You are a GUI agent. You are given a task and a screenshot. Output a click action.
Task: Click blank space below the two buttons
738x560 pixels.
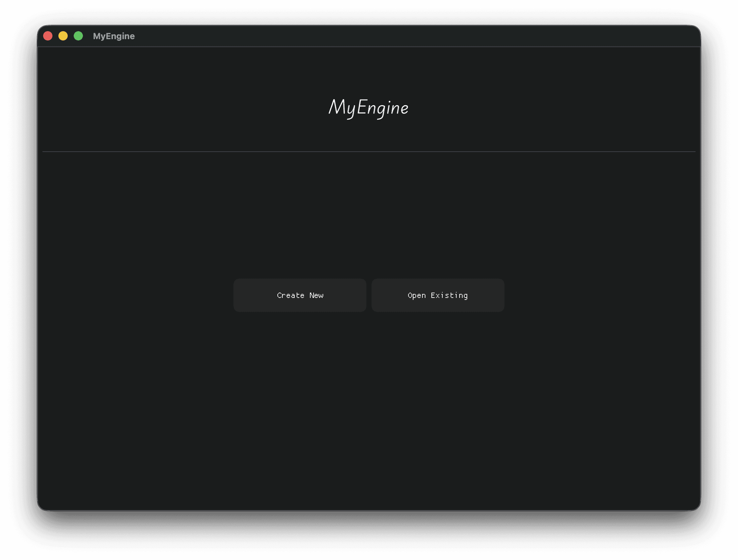368,400
